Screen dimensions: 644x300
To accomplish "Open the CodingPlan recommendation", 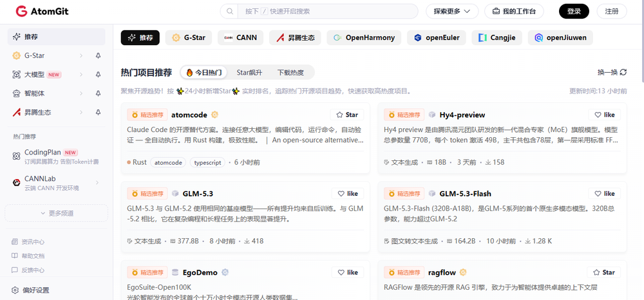I will 56,157.
